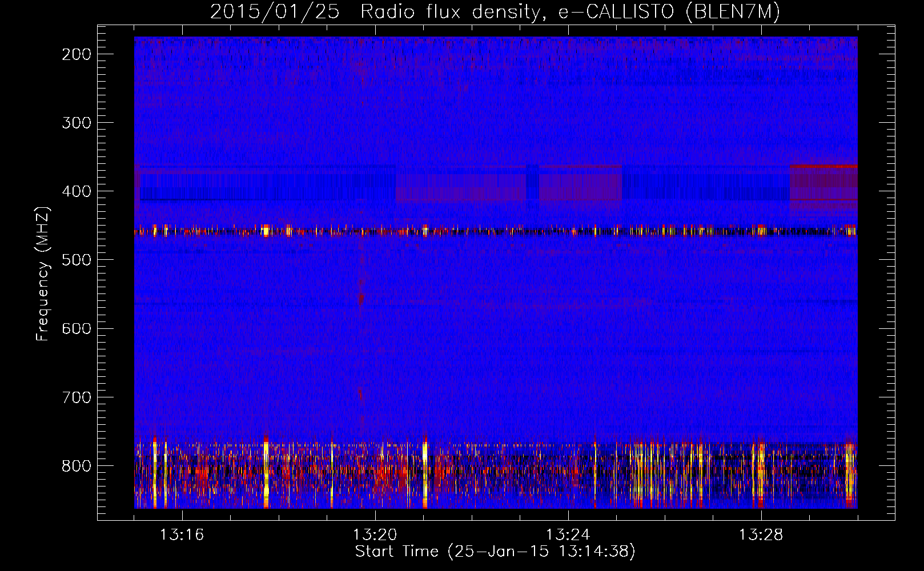Click the 300 frequency tick label
Viewport: 924px width, 571px height.
coord(77,123)
